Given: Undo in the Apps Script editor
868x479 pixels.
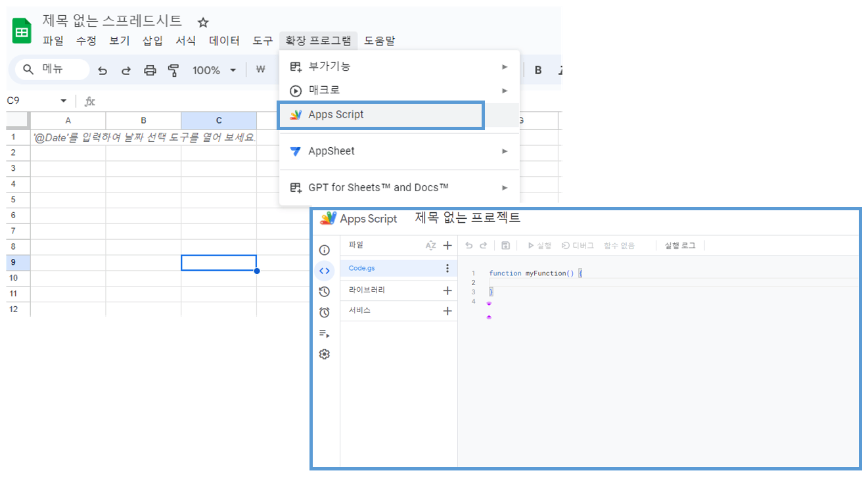Looking at the screenshot, I should tap(468, 245).
